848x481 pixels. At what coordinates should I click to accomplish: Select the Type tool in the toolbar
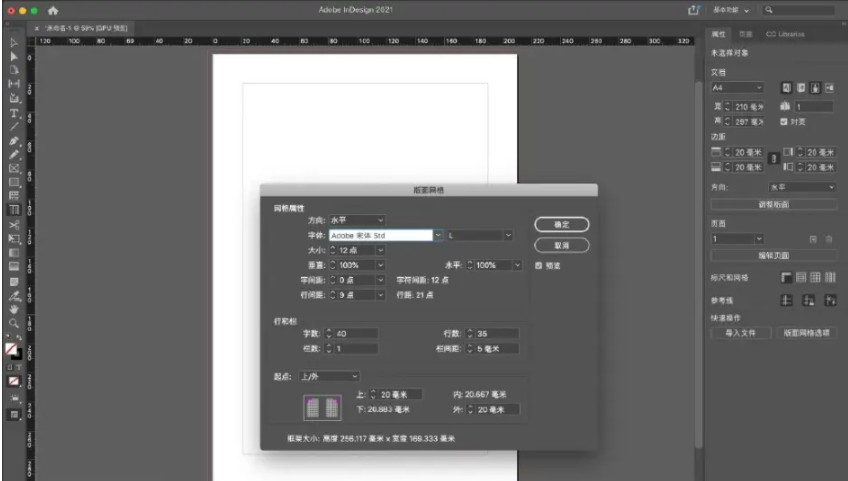tap(14, 113)
